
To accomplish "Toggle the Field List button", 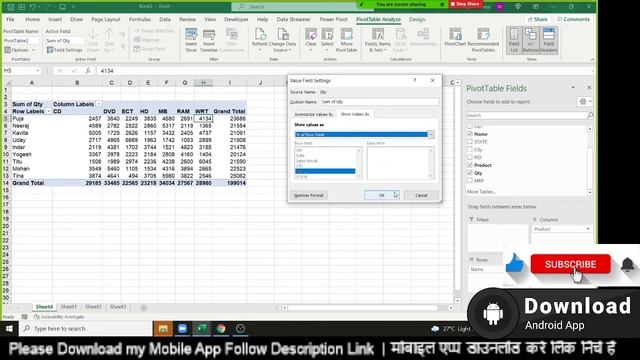I will tap(514, 40).
